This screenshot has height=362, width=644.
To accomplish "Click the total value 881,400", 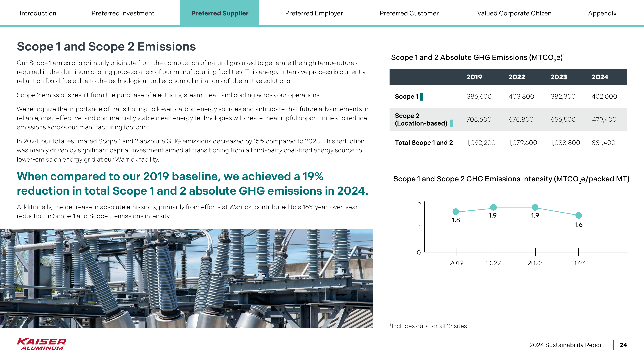I will (x=603, y=143).
